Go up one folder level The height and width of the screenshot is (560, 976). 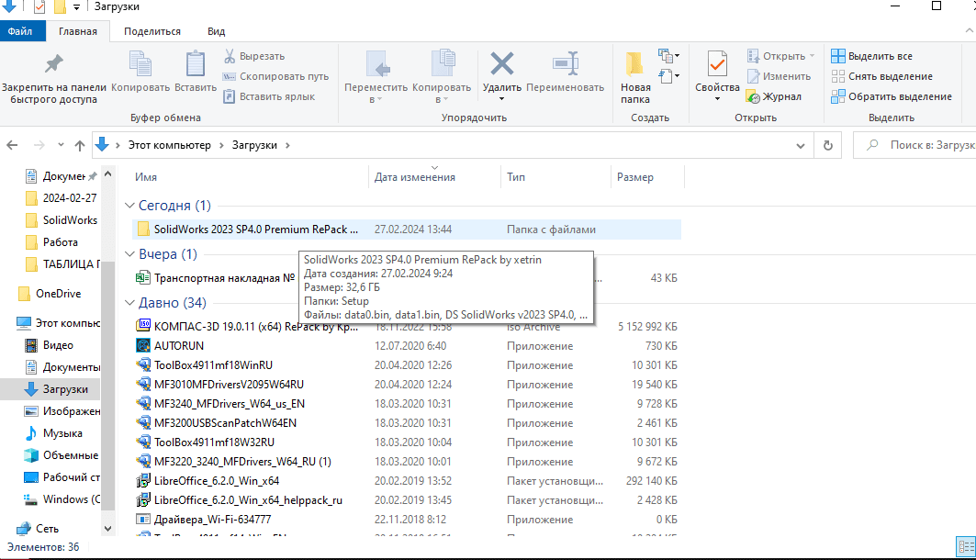[80, 145]
